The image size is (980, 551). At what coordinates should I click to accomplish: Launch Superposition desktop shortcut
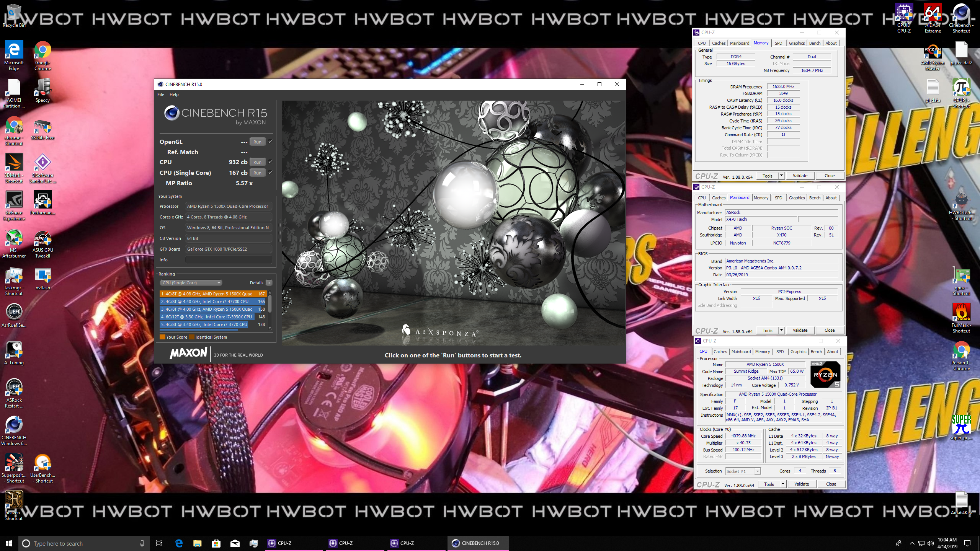pyautogui.click(x=14, y=468)
